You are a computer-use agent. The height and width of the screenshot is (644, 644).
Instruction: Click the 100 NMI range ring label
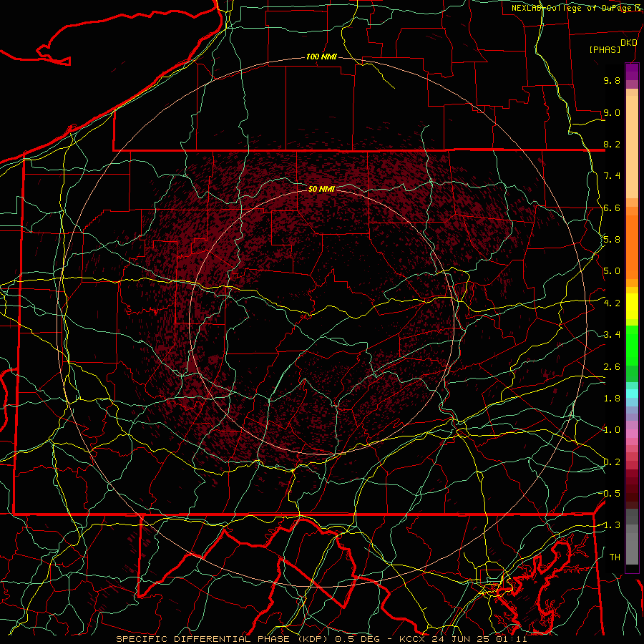click(x=321, y=57)
